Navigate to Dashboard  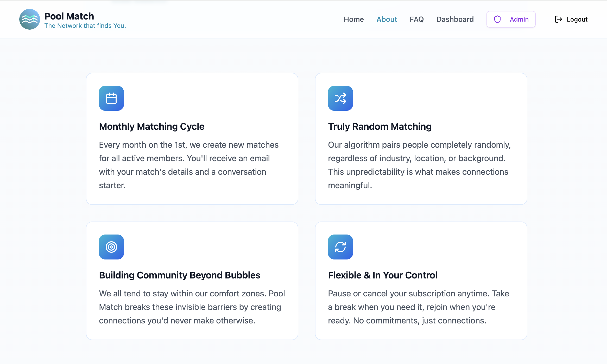[455, 19]
